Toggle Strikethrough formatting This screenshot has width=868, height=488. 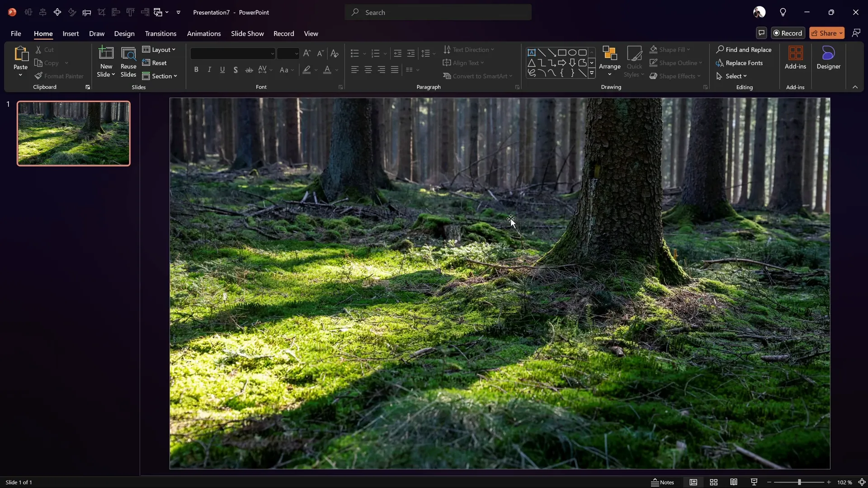click(249, 70)
